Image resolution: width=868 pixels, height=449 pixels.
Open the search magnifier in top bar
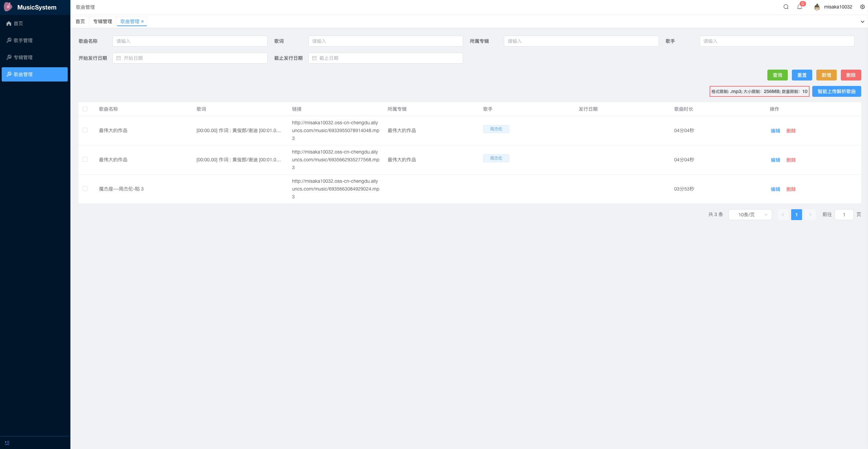click(x=785, y=6)
